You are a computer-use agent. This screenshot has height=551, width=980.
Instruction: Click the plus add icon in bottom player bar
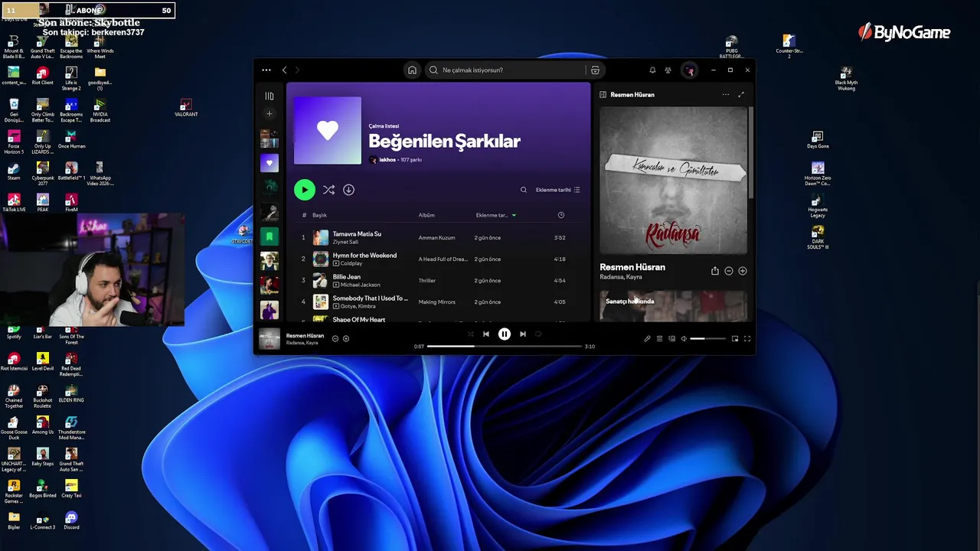345,338
